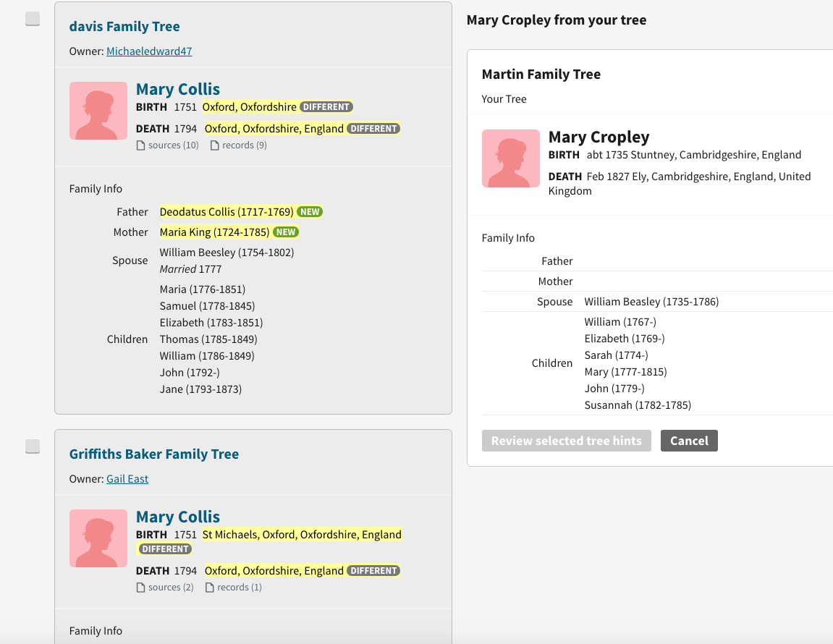Check the davis Family Tree checkbox
Image resolution: width=833 pixels, height=644 pixels.
[32, 18]
